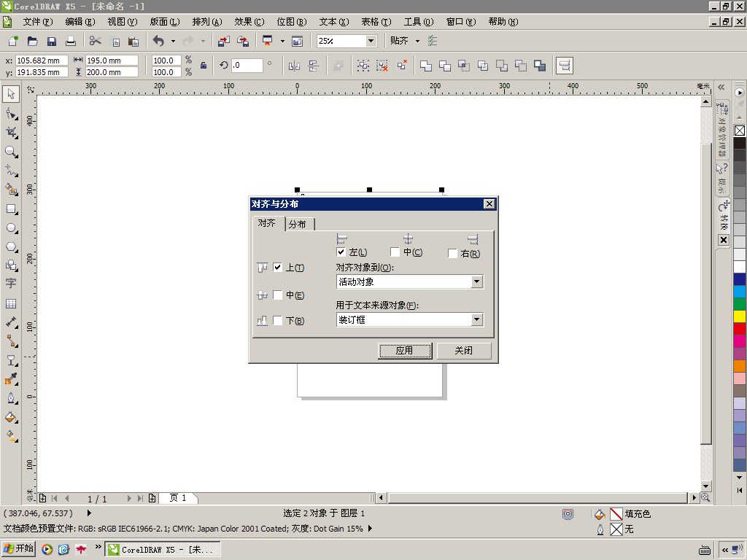The width and height of the screenshot is (747, 560).
Task: Select the Table tool
Action: pos(11,304)
